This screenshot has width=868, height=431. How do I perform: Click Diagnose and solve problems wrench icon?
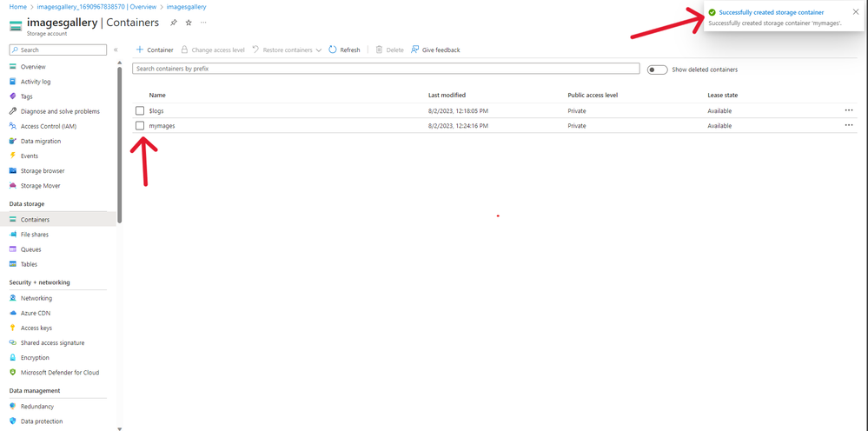[x=13, y=111]
